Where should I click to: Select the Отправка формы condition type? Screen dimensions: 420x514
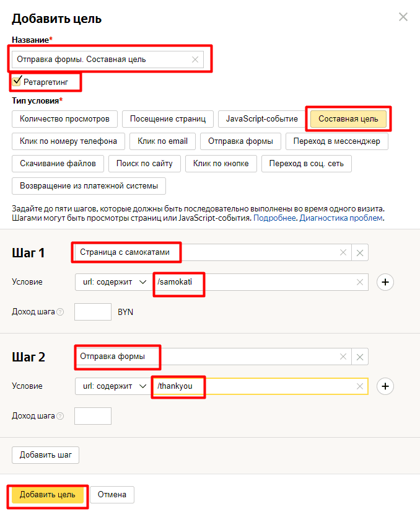click(x=240, y=141)
